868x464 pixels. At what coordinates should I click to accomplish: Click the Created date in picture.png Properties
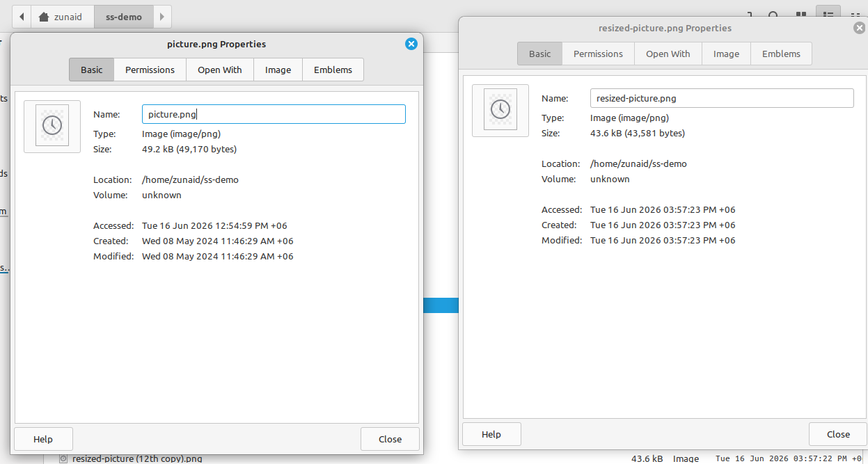point(218,241)
